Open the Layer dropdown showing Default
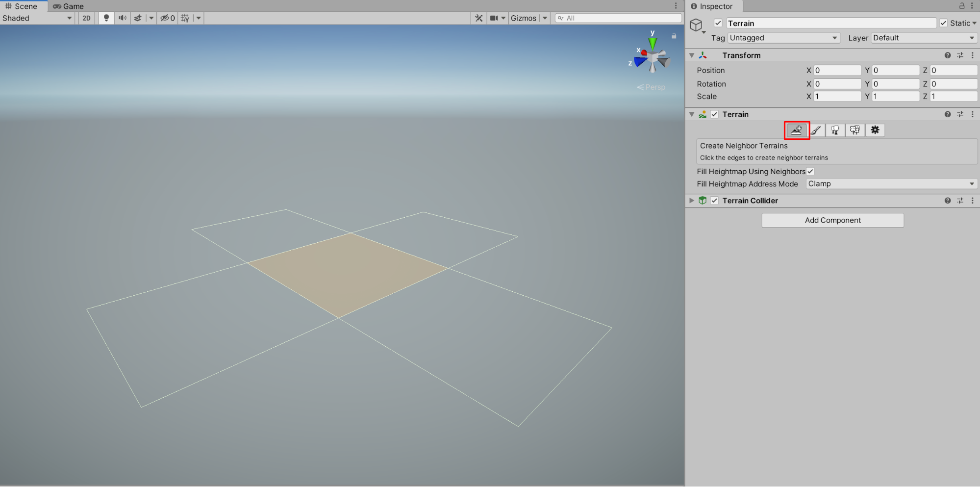The width and height of the screenshot is (980, 487). (923, 37)
